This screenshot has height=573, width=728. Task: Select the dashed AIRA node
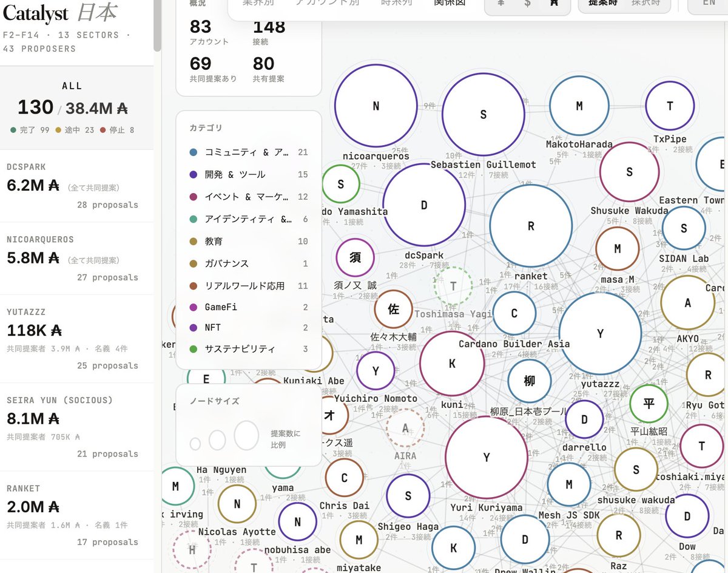tap(405, 428)
